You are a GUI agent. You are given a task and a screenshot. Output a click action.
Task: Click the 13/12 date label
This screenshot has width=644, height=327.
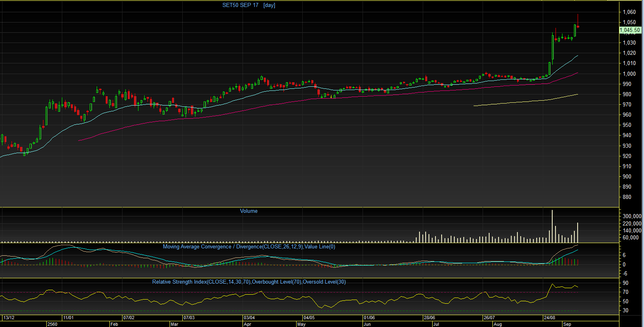click(9, 318)
